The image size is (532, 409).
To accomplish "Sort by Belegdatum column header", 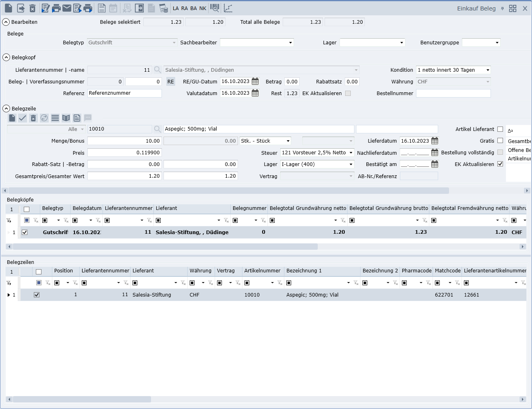I will (87, 208).
